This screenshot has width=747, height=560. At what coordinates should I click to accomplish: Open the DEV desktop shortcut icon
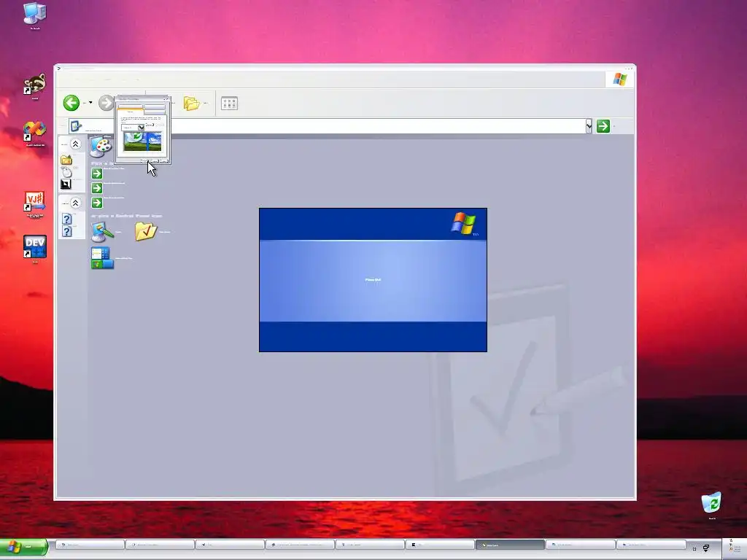click(35, 246)
